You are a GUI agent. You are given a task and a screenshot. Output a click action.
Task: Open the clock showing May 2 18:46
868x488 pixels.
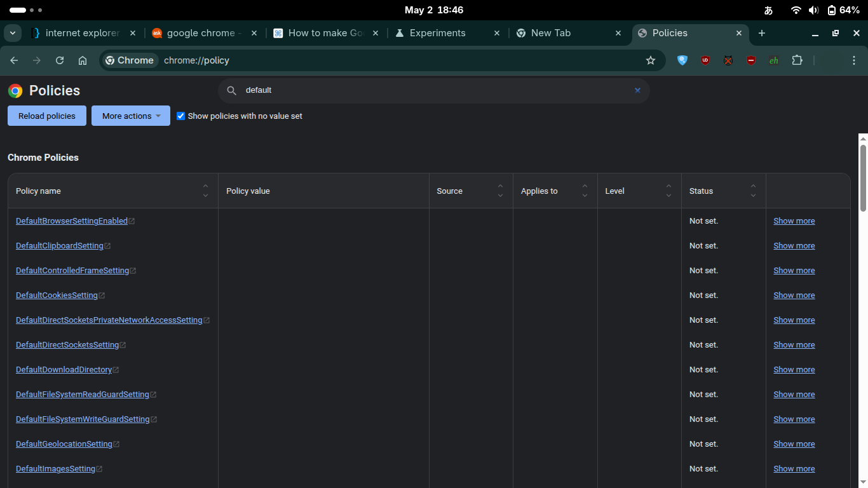pyautogui.click(x=434, y=10)
